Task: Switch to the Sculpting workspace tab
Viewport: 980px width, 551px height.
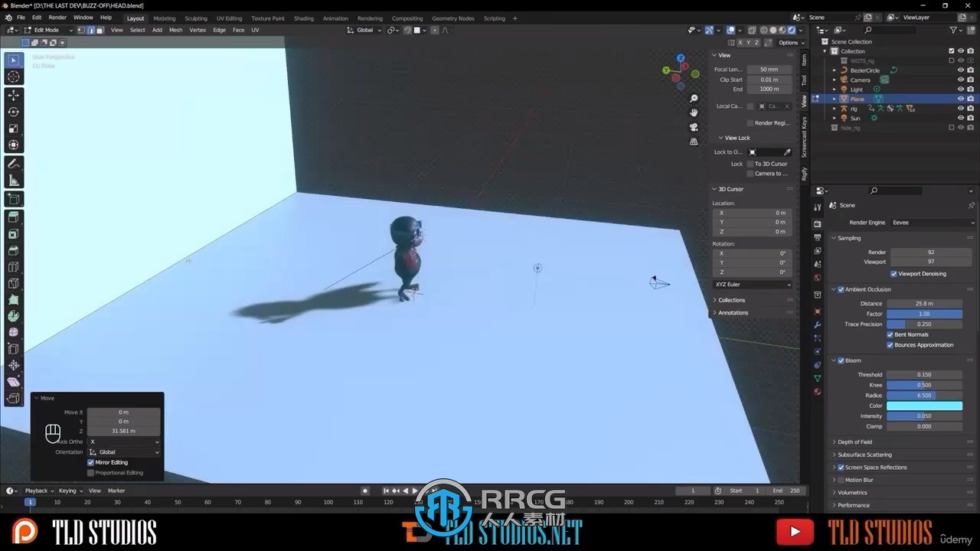Action: 196,18
